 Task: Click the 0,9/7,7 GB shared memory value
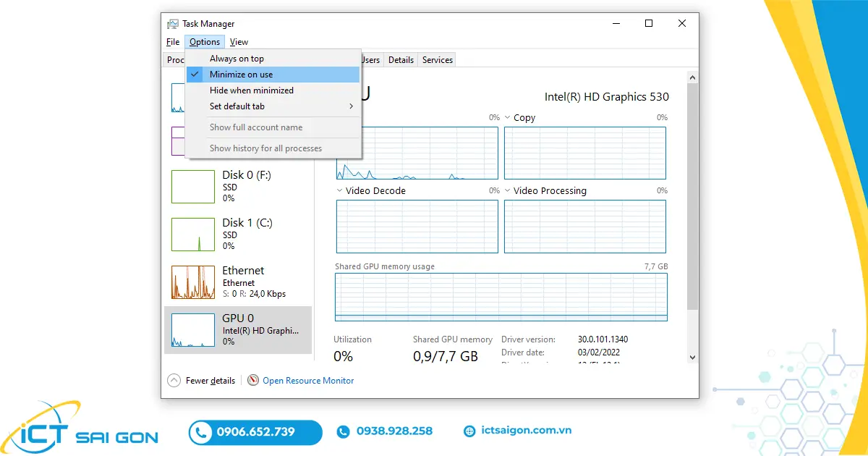[446, 356]
